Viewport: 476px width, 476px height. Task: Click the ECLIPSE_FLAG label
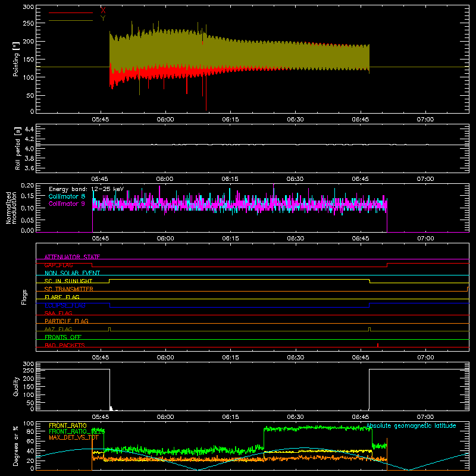[x=65, y=305]
